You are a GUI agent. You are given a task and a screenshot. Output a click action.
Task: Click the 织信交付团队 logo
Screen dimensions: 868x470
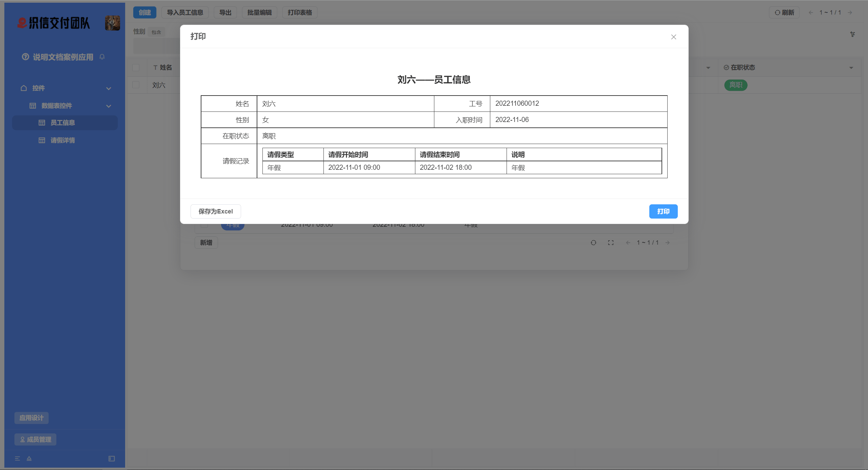tap(53, 23)
